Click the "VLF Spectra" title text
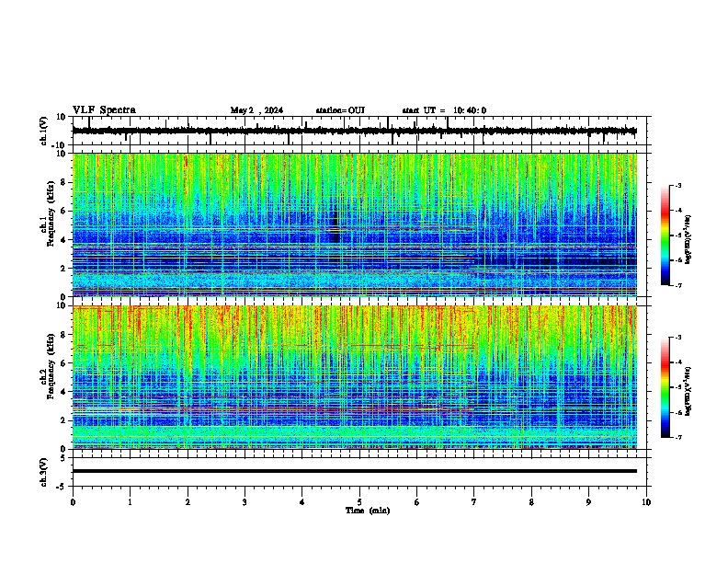 coord(104,110)
